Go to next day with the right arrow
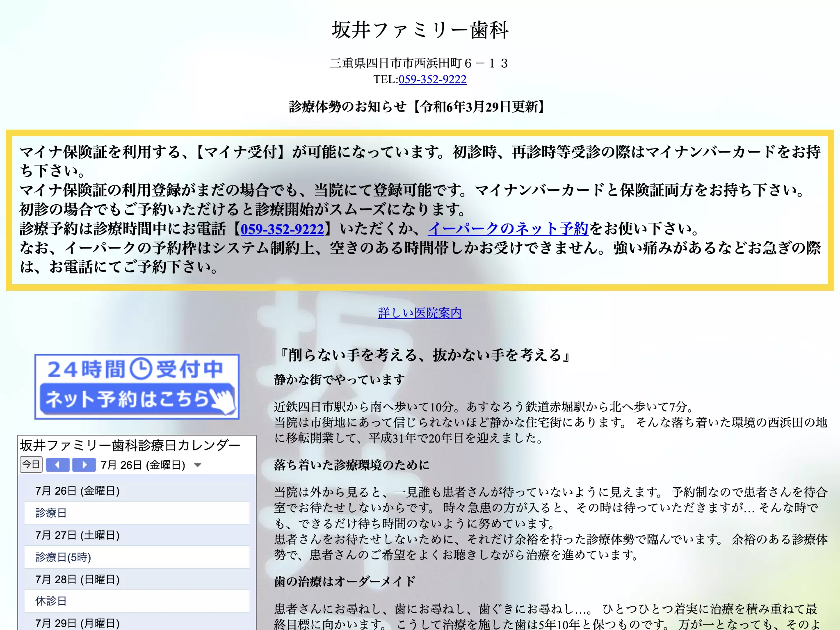Image resolution: width=840 pixels, height=630 pixels. click(x=84, y=465)
